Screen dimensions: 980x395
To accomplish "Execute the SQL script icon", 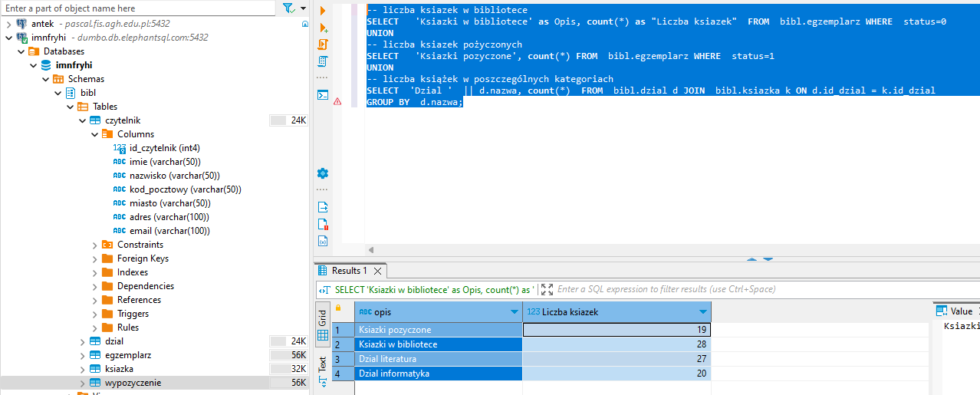I will (322, 44).
